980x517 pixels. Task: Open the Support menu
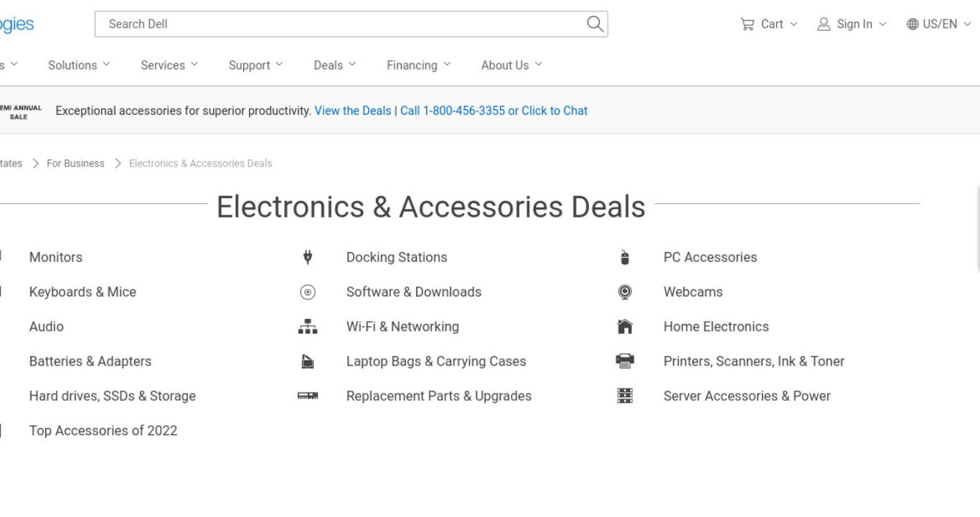(x=255, y=65)
